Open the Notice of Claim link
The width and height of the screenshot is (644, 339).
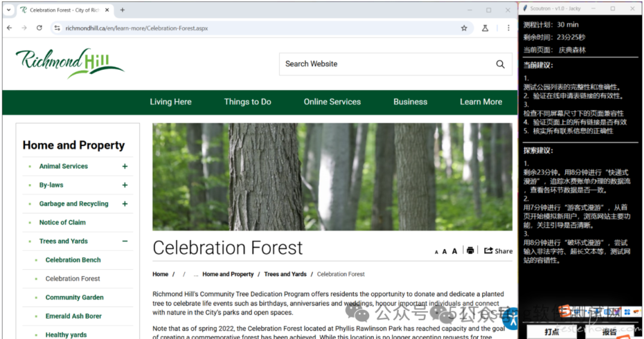pyautogui.click(x=63, y=222)
